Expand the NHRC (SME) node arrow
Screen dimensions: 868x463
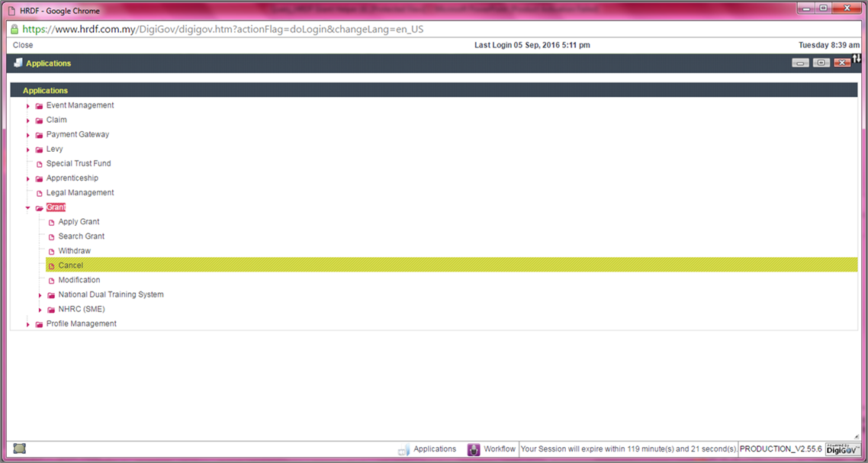40,310
